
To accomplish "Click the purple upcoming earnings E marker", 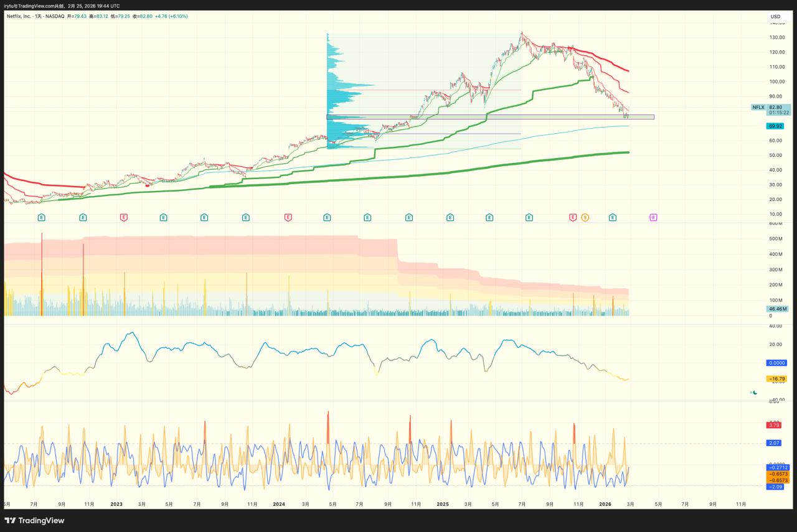I will tap(653, 217).
